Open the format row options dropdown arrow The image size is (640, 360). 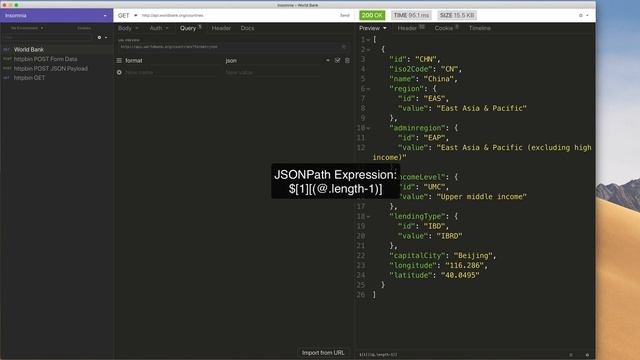click(x=328, y=60)
